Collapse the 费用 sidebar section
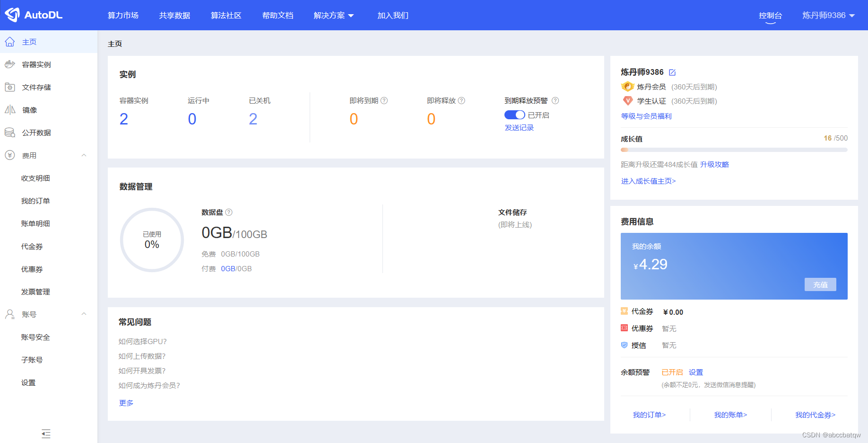This screenshot has width=868, height=443. point(84,155)
